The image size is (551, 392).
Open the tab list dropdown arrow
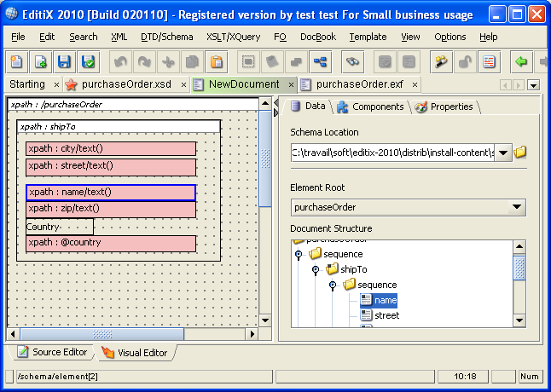[x=533, y=85]
